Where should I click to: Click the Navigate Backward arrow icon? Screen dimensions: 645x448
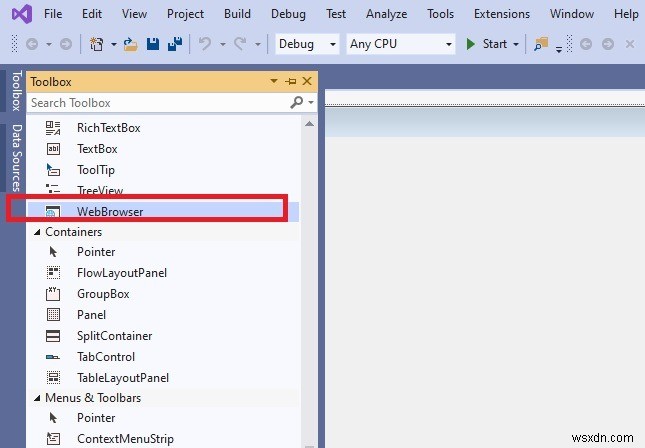[x=32, y=44]
